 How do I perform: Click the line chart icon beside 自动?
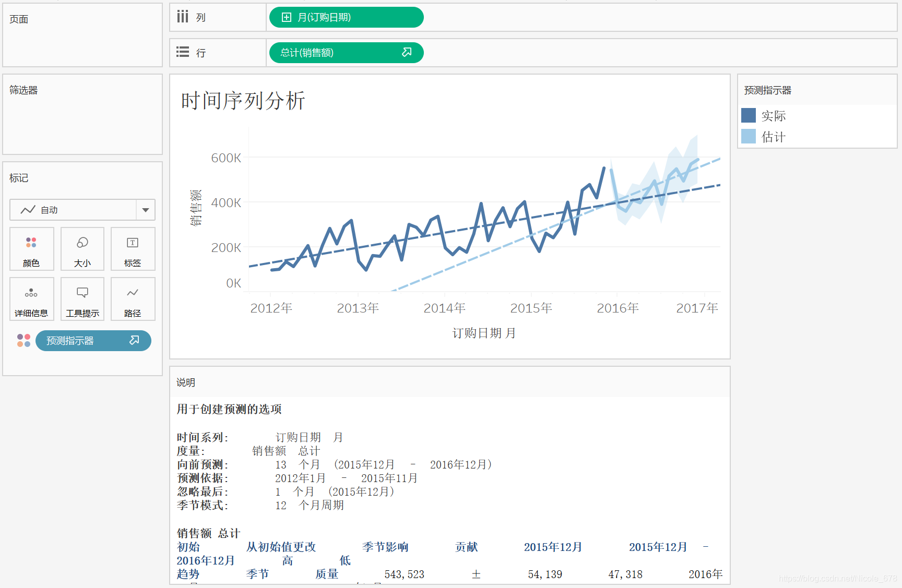(28, 210)
